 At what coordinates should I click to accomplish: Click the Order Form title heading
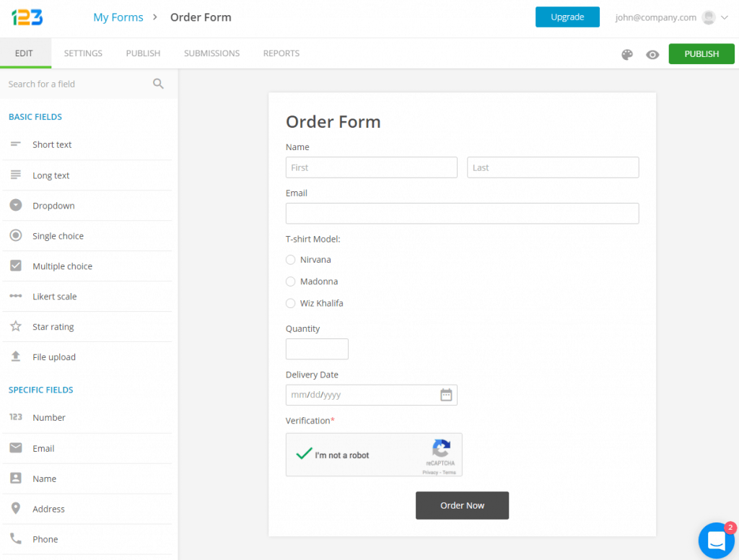coord(333,122)
